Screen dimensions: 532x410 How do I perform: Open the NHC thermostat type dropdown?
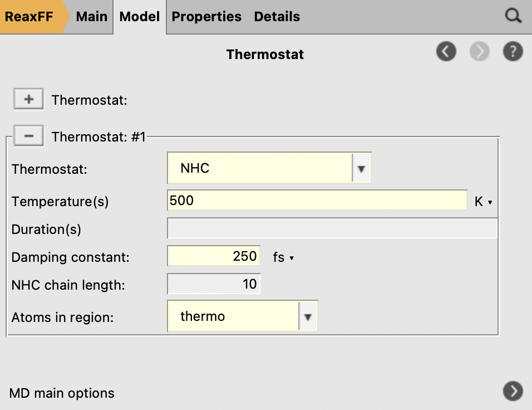361,169
